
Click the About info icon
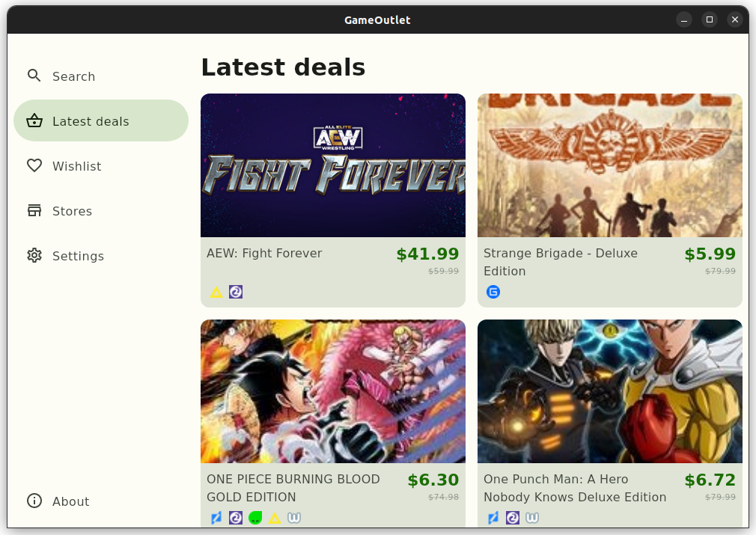click(34, 501)
